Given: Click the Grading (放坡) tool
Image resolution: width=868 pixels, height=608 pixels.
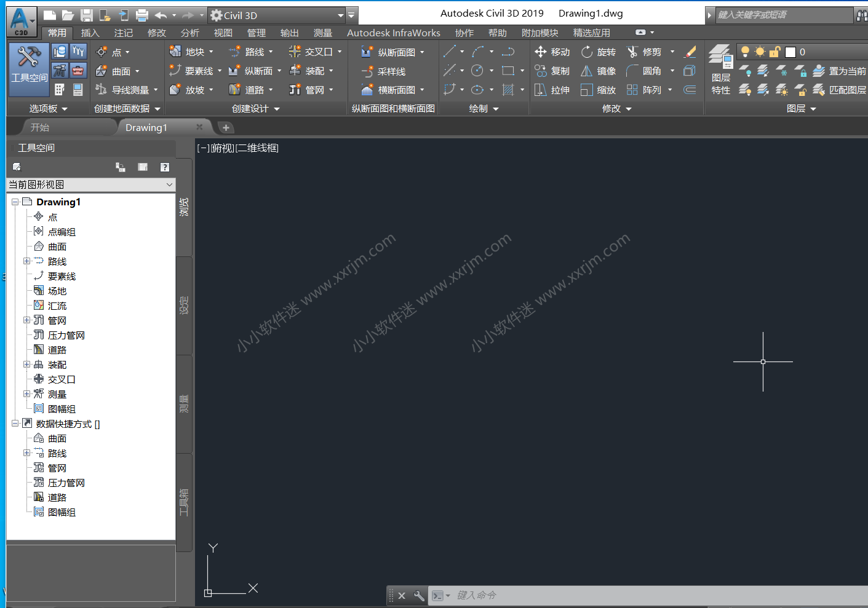Looking at the screenshot, I should pyautogui.click(x=191, y=90).
